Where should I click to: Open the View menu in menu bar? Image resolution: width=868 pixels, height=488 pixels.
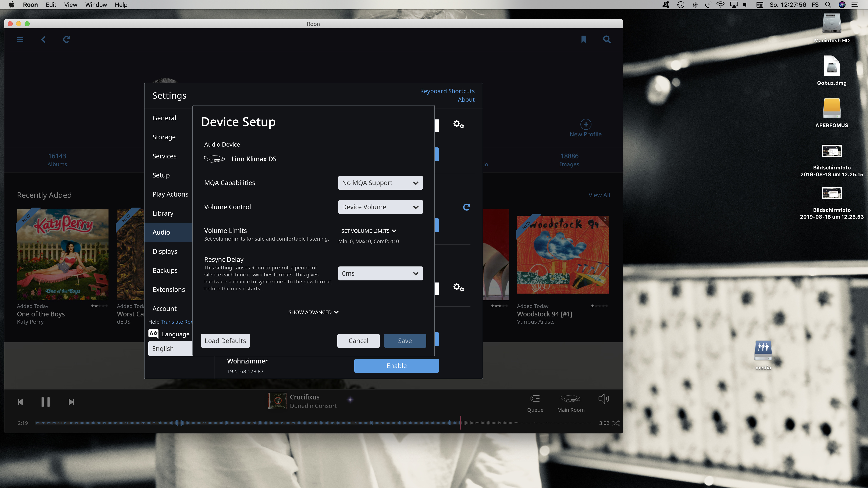pyautogui.click(x=71, y=5)
